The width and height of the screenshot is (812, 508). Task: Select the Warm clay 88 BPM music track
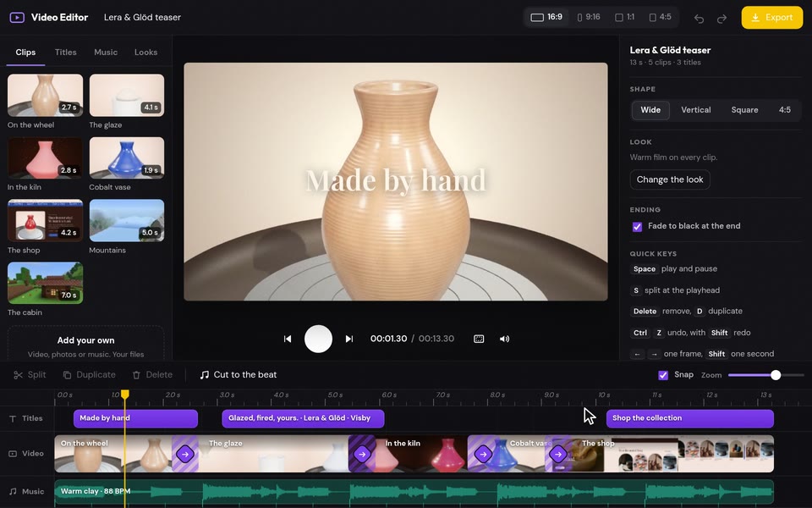[x=414, y=493]
